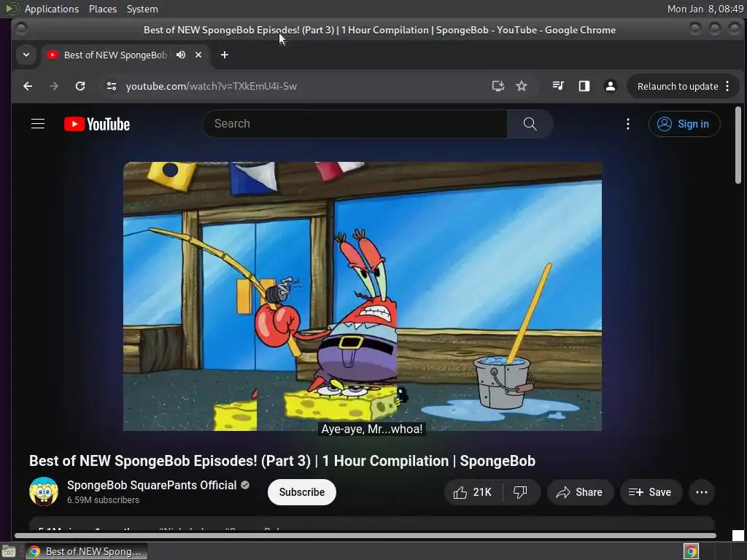The image size is (747, 560).
Task: Open the Chrome three-dot menu
Action: click(x=727, y=86)
